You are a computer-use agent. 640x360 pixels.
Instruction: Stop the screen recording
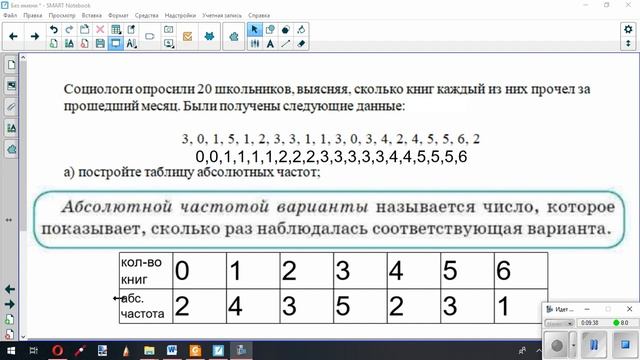(x=625, y=345)
